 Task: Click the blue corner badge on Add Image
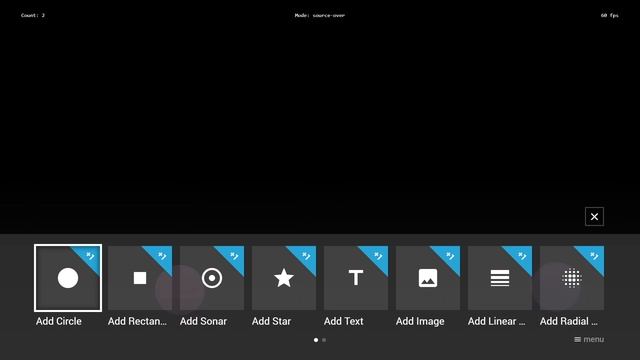(450, 257)
